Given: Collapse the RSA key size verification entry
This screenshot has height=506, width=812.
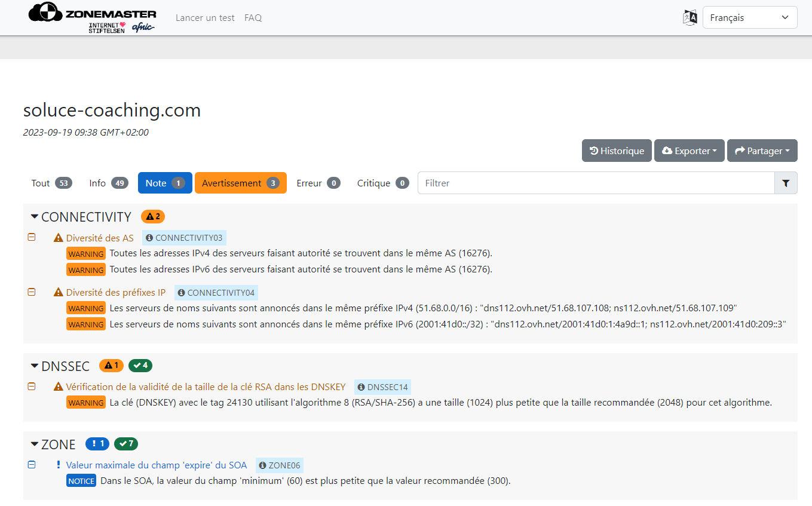Looking at the screenshot, I should (x=32, y=387).
